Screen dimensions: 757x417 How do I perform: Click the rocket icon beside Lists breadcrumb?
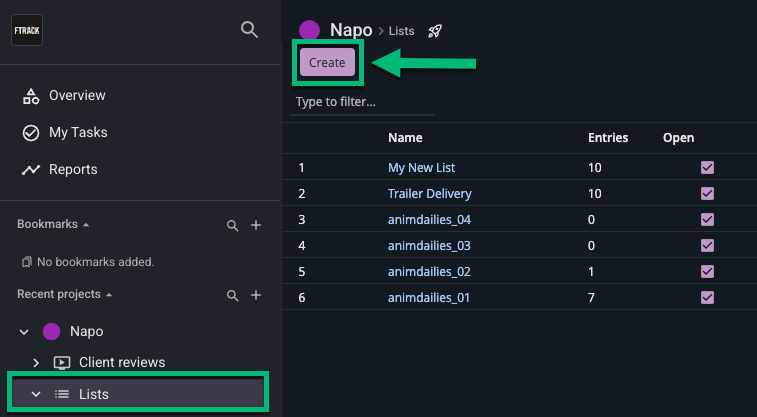(x=435, y=31)
